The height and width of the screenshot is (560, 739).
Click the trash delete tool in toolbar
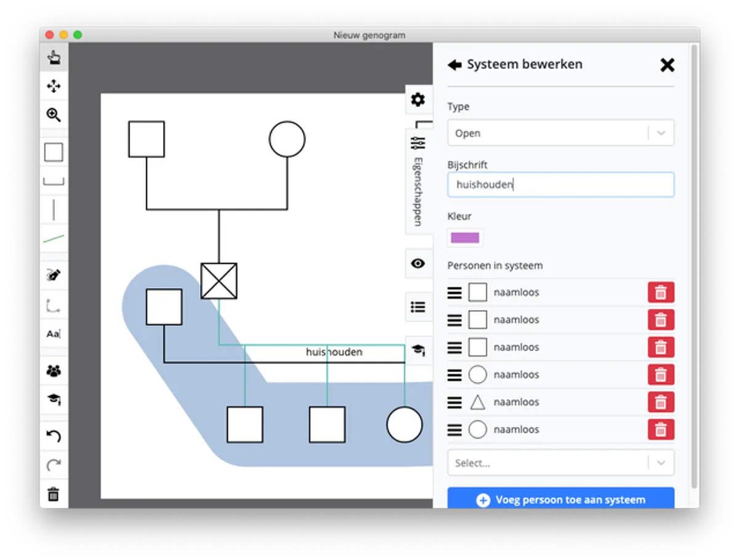(x=54, y=493)
